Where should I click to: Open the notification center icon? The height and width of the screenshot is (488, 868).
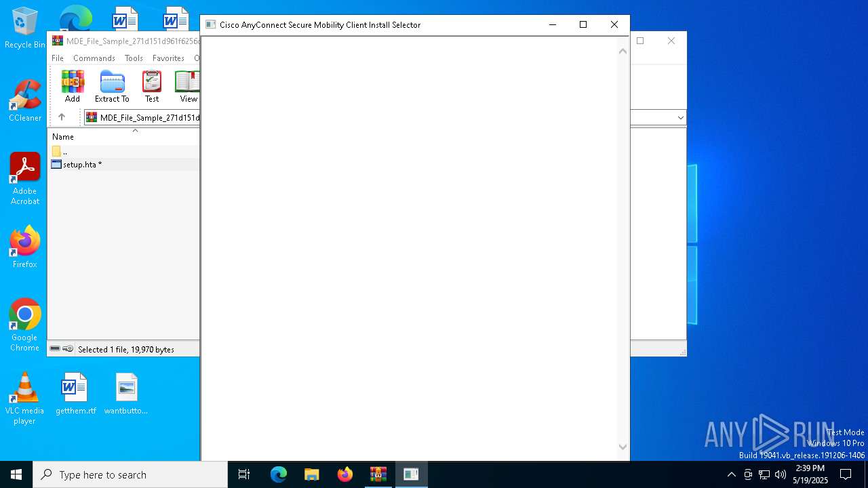point(846,474)
